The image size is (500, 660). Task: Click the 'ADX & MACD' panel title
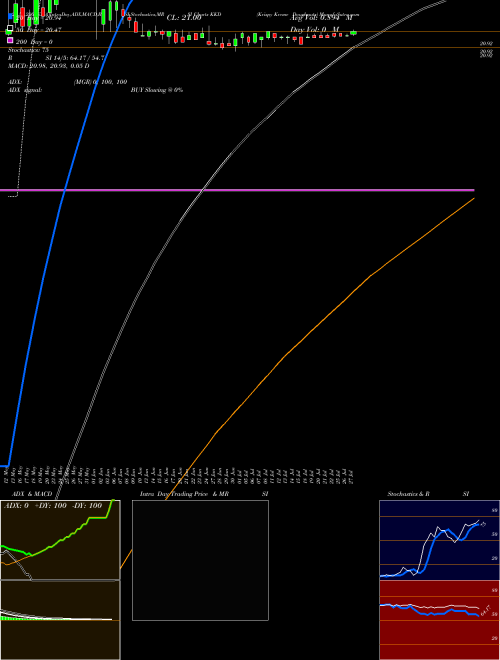(x=32, y=494)
